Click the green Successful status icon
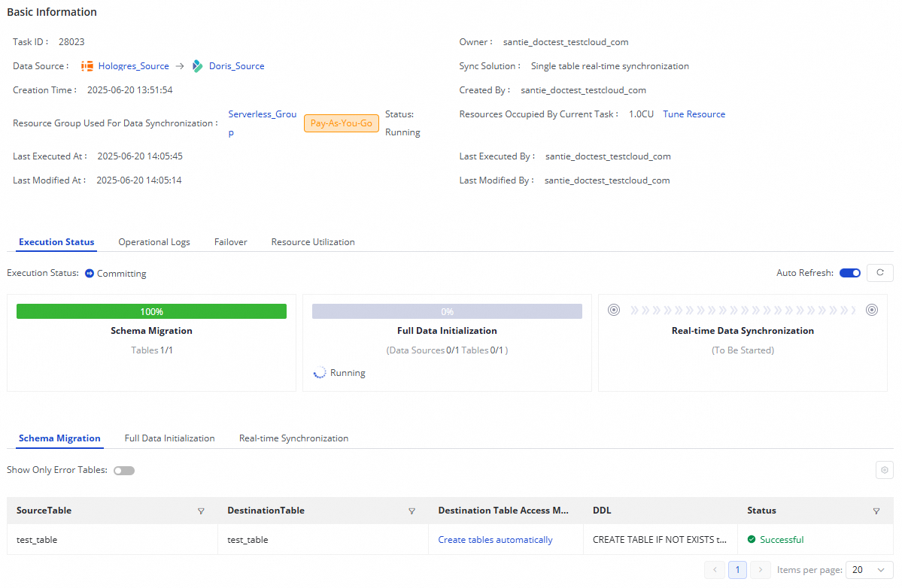This screenshot has height=588, width=902. (x=752, y=540)
